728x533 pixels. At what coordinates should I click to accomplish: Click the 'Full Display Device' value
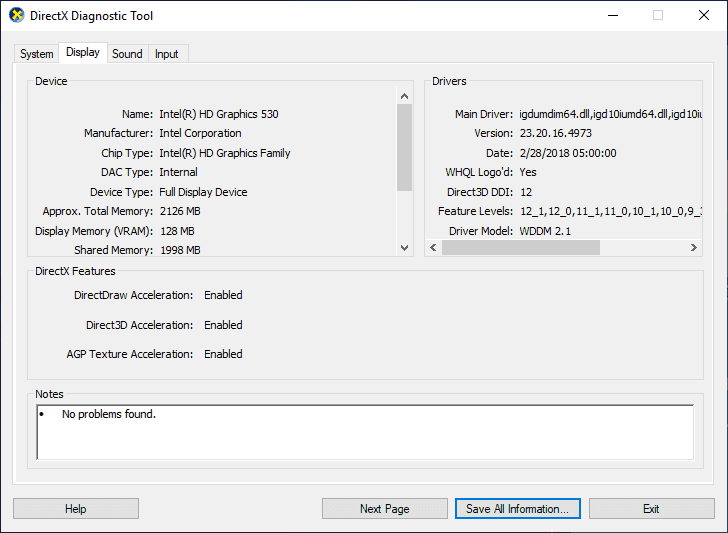pyautogui.click(x=203, y=192)
